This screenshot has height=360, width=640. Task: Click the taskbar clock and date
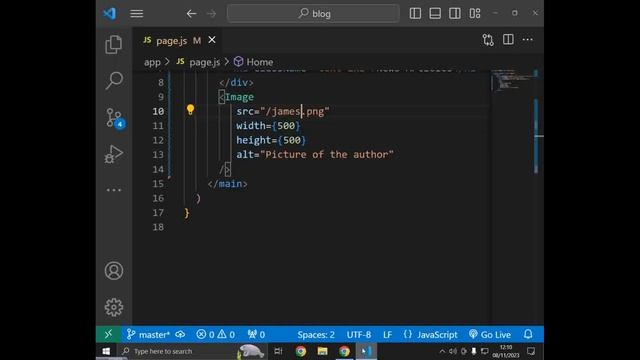point(506,351)
